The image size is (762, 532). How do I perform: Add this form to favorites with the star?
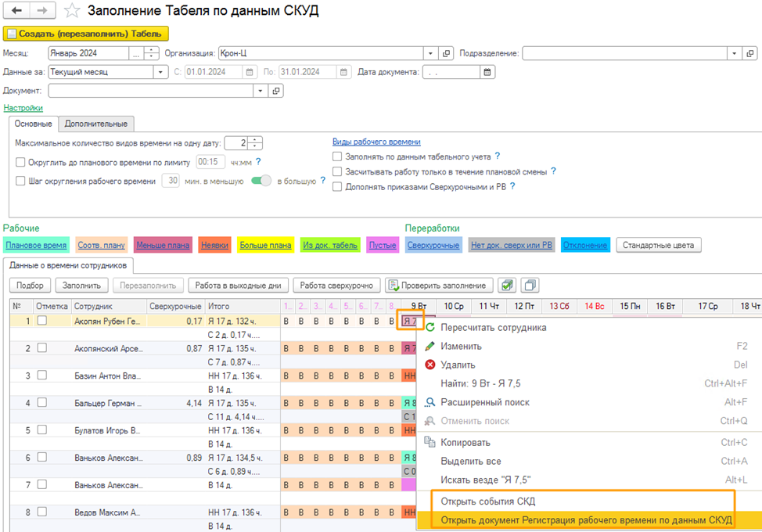[72, 11]
